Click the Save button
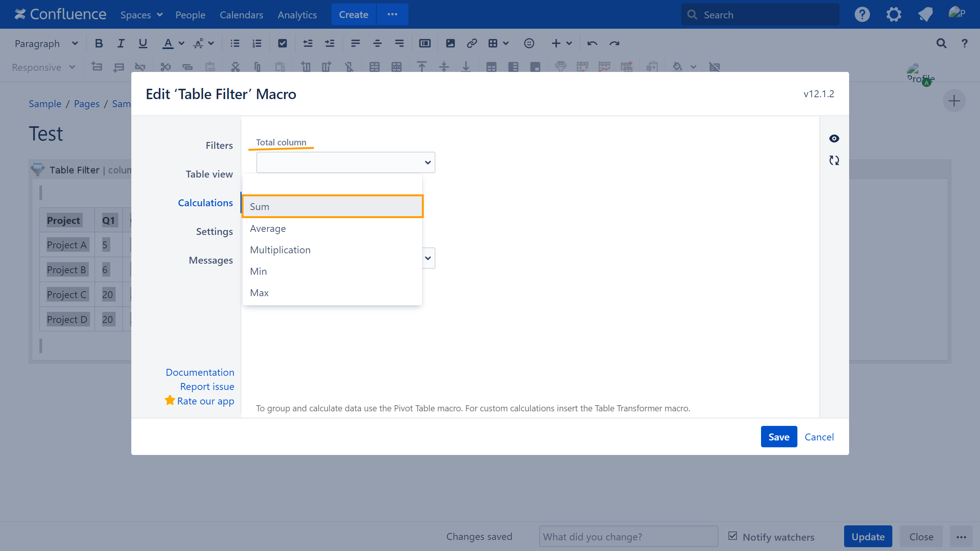This screenshot has width=980, height=551. [x=779, y=437]
